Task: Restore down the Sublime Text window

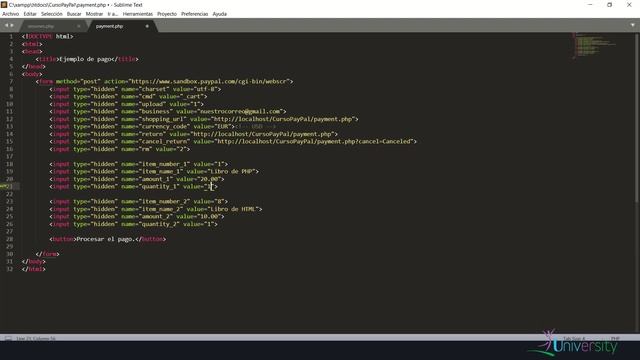Action: pyautogui.click(x=609, y=4)
